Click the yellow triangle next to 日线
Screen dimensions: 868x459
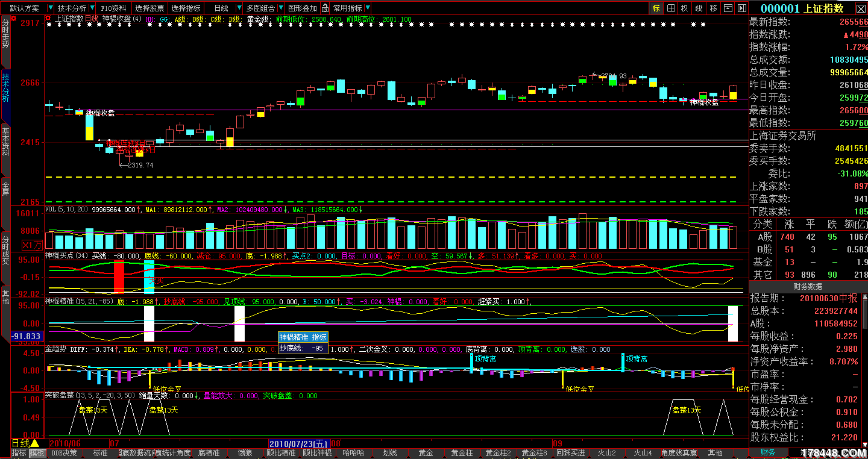(x=34, y=443)
